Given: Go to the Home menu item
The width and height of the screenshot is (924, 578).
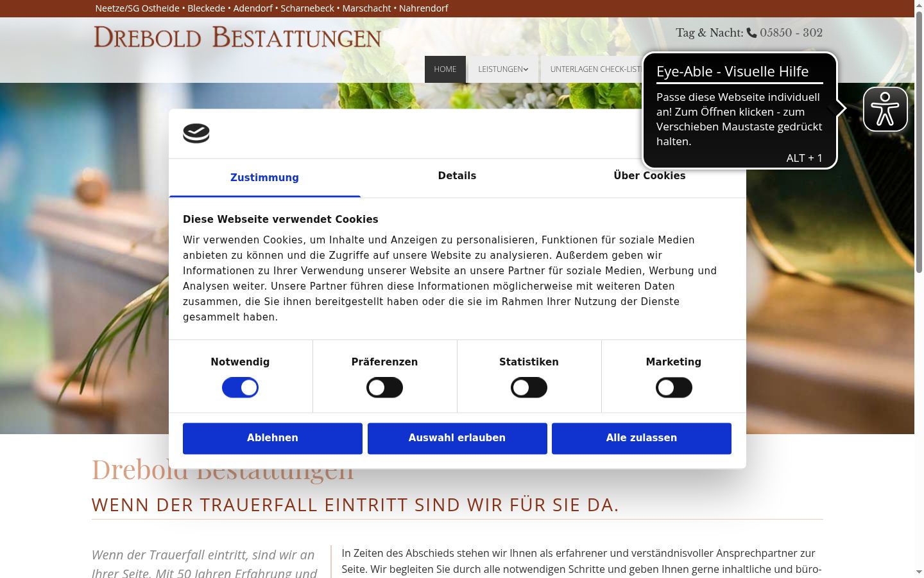Looking at the screenshot, I should tap(445, 69).
